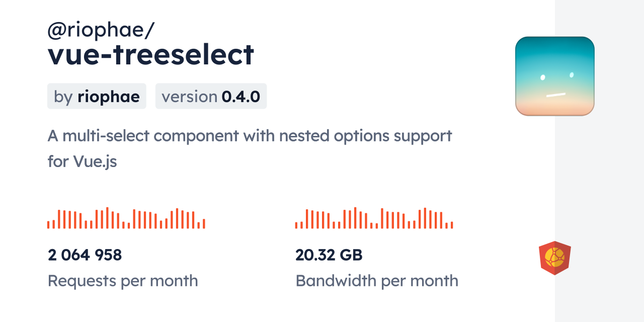Image resolution: width=644 pixels, height=322 pixels.
Task: Click the jsDelivr logo icon
Action: pyautogui.click(x=554, y=258)
